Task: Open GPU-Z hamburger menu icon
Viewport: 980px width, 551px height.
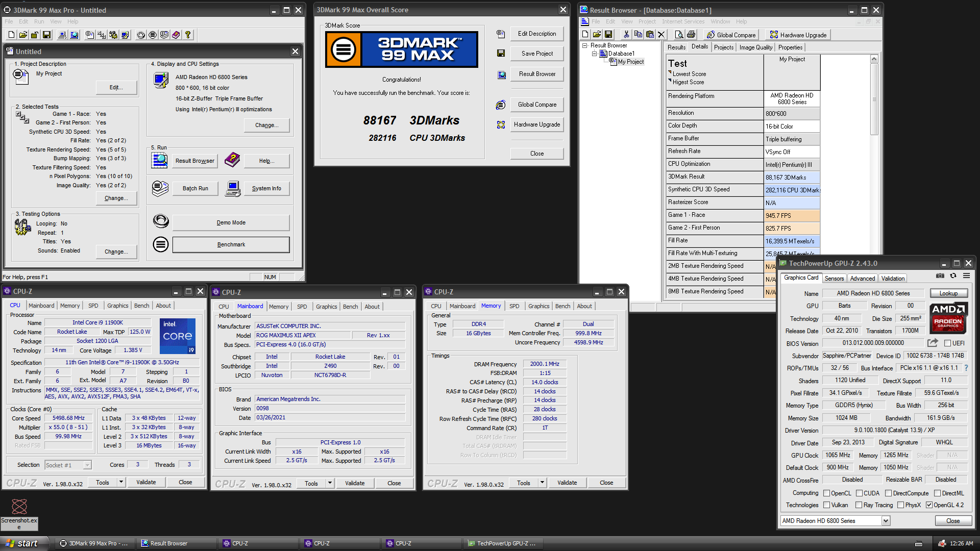Action: [x=966, y=276]
